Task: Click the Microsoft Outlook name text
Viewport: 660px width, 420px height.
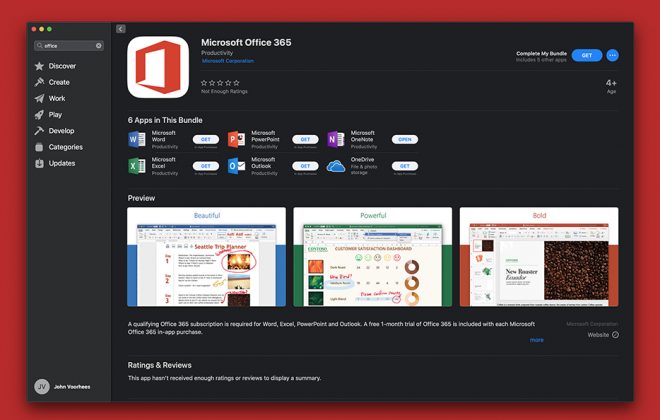Action: (x=263, y=162)
